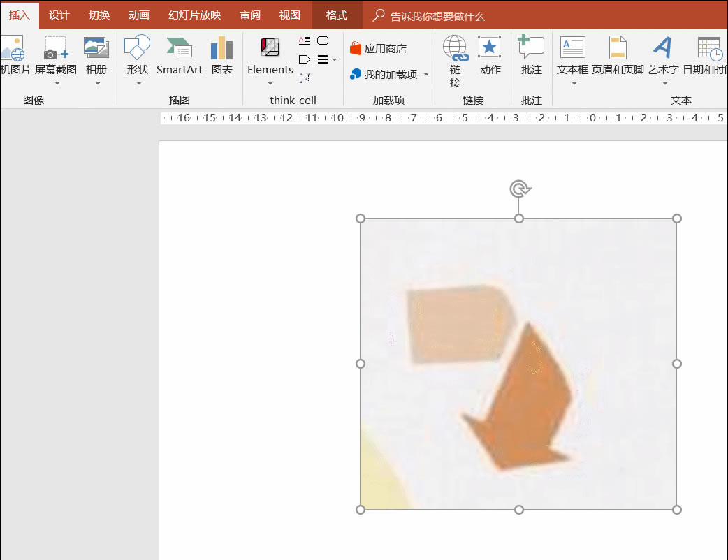Switch to the 格式 tab
Viewport: 728px width, 560px height.
tap(337, 15)
